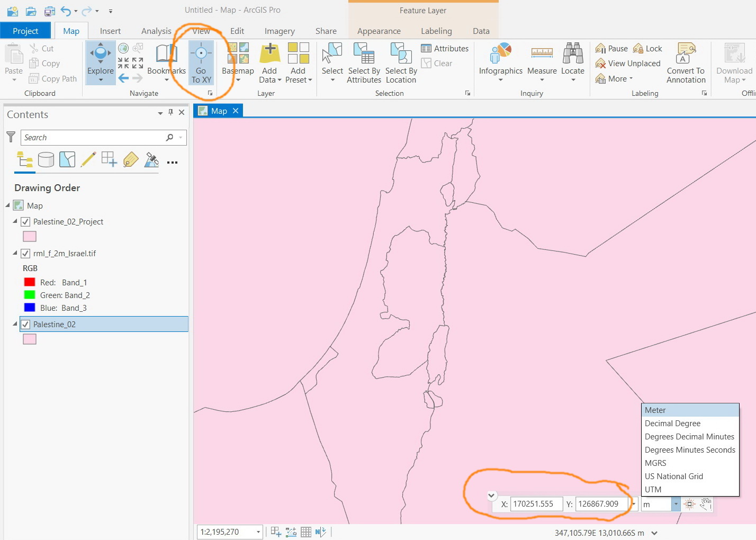Click the Open Project folder icon

click(31, 11)
